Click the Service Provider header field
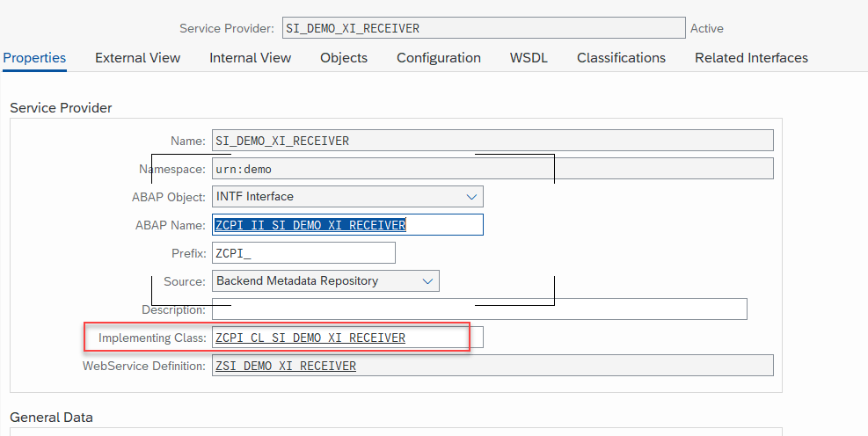 coord(483,28)
